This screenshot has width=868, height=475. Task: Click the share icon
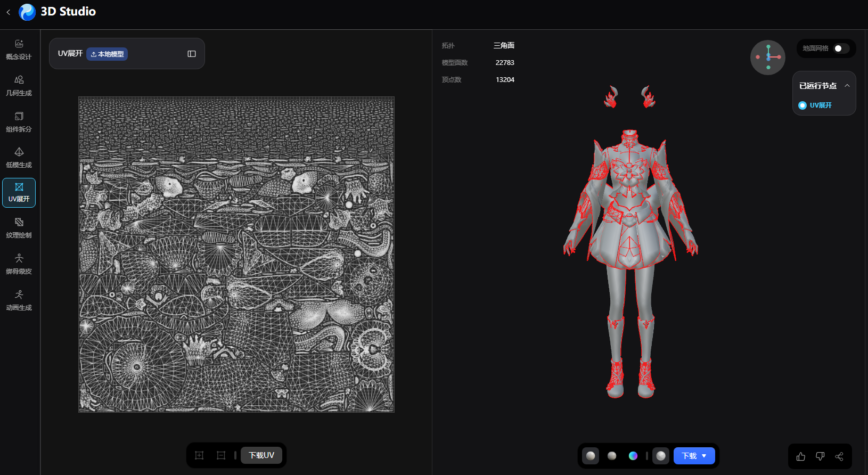pyautogui.click(x=839, y=456)
